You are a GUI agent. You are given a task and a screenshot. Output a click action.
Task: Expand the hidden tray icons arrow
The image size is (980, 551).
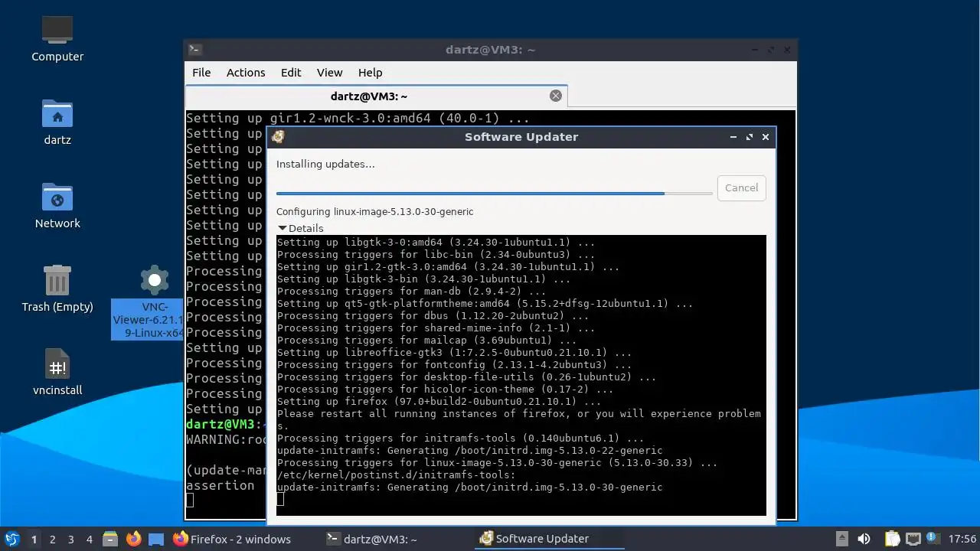click(842, 539)
